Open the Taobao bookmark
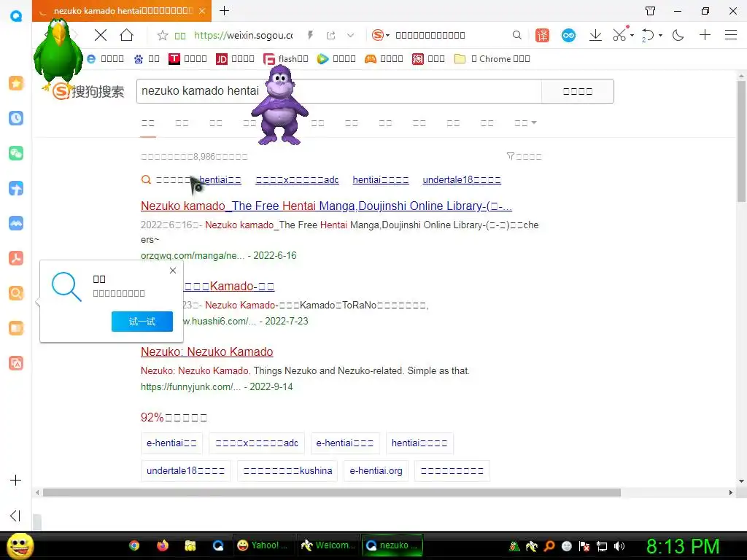Viewport: 747px width, 560px height. coord(428,58)
